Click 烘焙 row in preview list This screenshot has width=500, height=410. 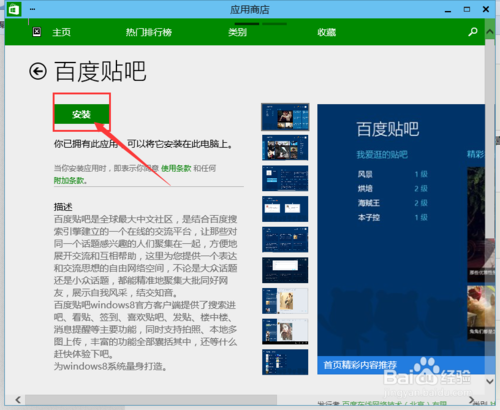pos(392,189)
